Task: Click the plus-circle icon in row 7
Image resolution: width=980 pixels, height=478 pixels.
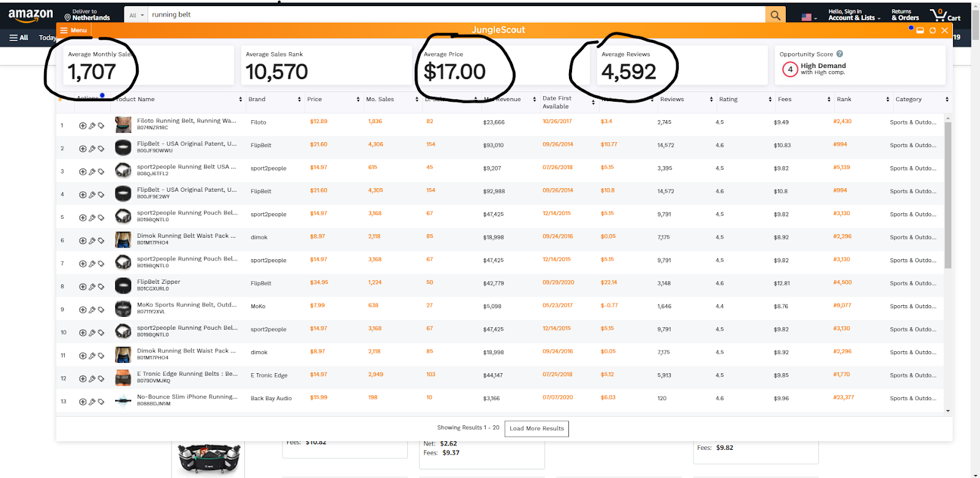Action: coord(83,264)
